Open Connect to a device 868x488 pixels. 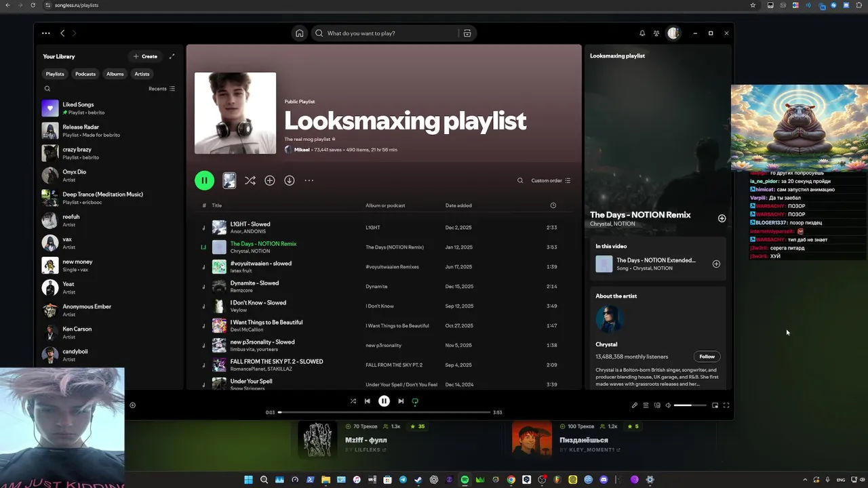[657, 405]
